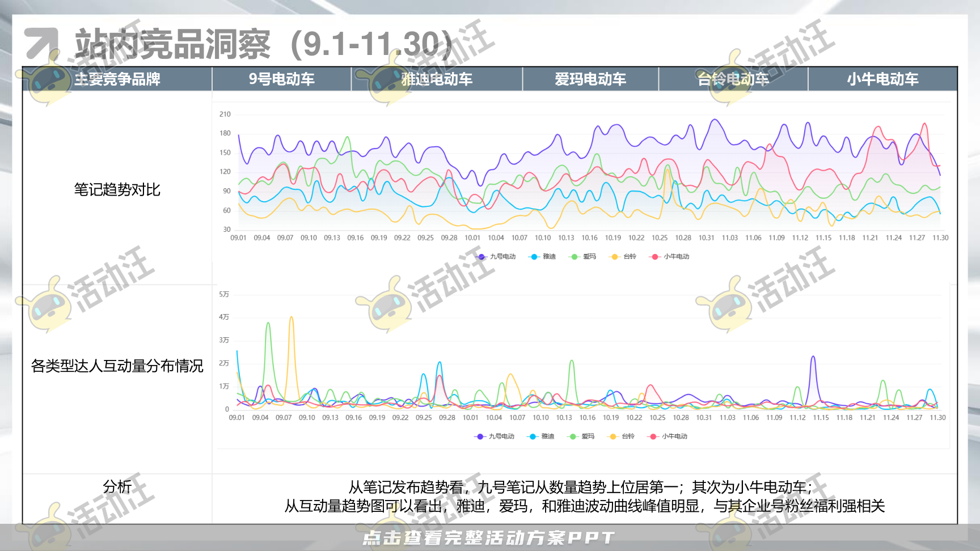Click the 60 y-axis label
The image size is (980, 551).
227,211
